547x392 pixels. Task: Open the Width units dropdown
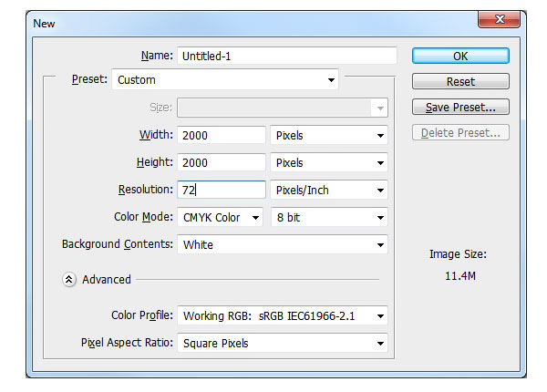click(329, 135)
